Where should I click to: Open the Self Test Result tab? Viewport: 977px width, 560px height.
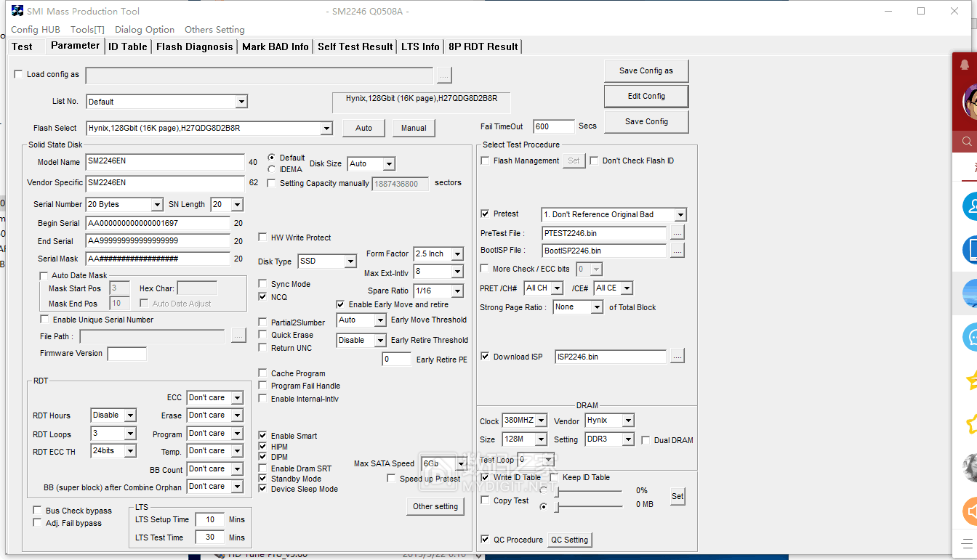pyautogui.click(x=355, y=46)
